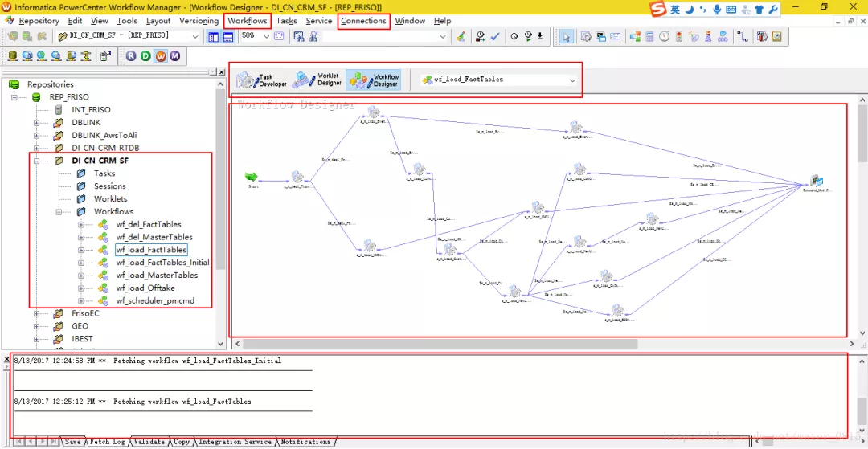Expand the GEO folder

tap(36, 326)
